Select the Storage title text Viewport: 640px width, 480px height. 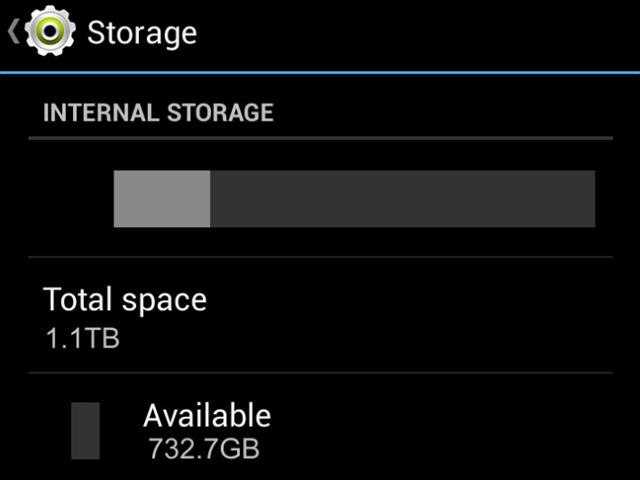click(142, 33)
